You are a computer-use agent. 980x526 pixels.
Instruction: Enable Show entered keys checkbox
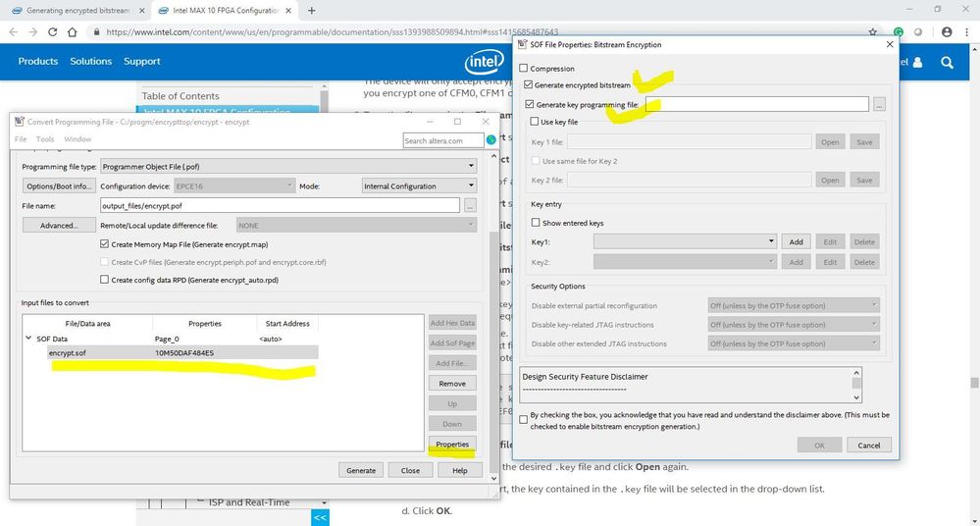point(536,223)
